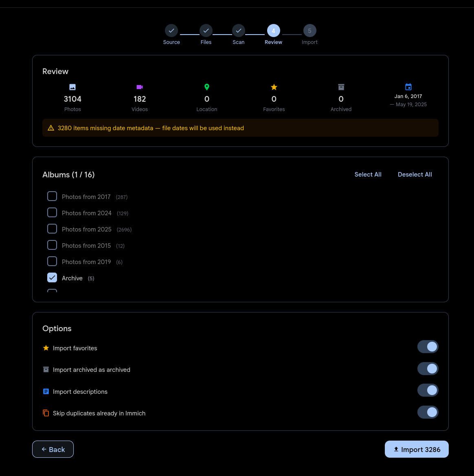Click the blue calendar date range icon
The width and height of the screenshot is (474, 476).
(x=408, y=87)
